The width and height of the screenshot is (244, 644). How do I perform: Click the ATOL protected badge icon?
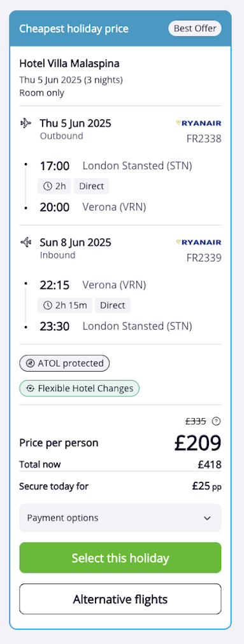point(31,363)
